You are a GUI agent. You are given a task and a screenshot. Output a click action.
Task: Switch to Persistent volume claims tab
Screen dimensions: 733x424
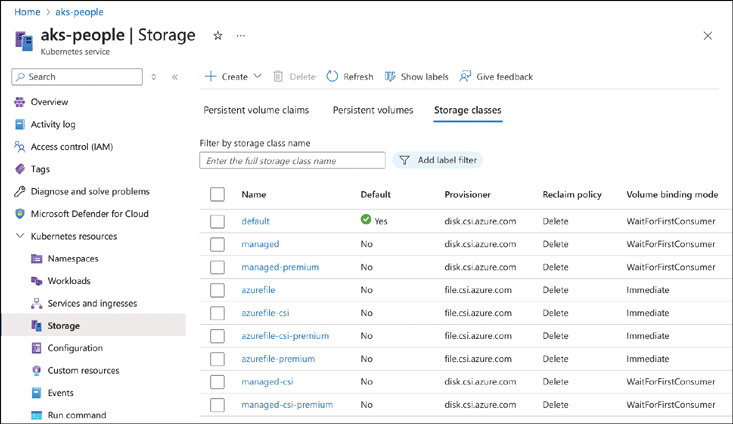256,110
